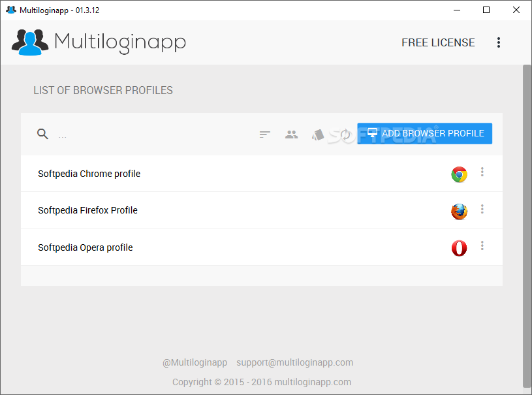Screen dimensions: 532x395
Task: Click ADD BROWSER PROFILE button
Action: (x=424, y=133)
